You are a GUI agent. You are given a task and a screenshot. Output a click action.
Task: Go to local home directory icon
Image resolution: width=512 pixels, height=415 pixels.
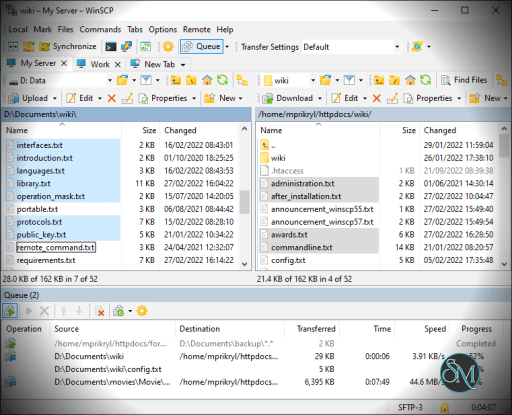pyautogui.click(x=207, y=80)
